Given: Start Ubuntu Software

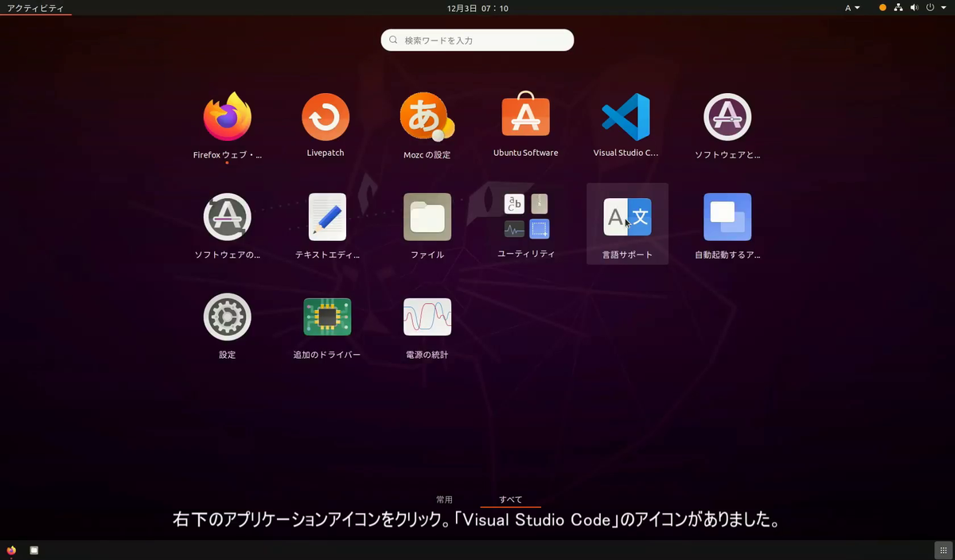Looking at the screenshot, I should tap(525, 116).
